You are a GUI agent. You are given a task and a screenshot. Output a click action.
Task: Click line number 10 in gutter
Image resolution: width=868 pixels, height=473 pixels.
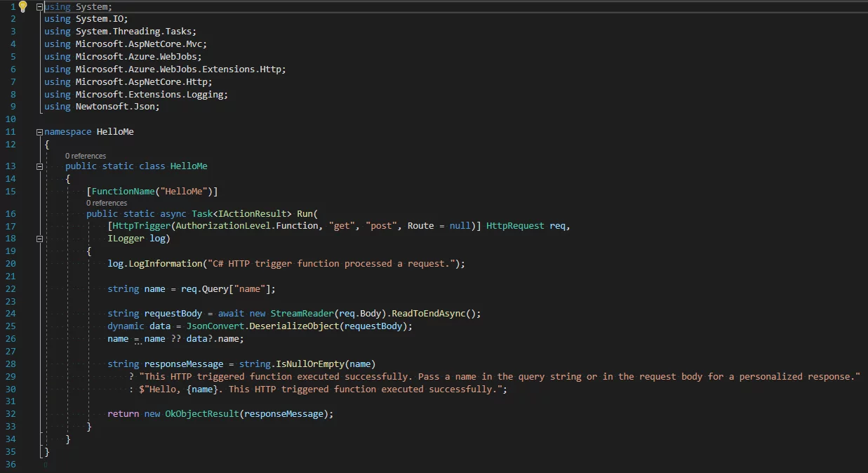tap(10, 119)
